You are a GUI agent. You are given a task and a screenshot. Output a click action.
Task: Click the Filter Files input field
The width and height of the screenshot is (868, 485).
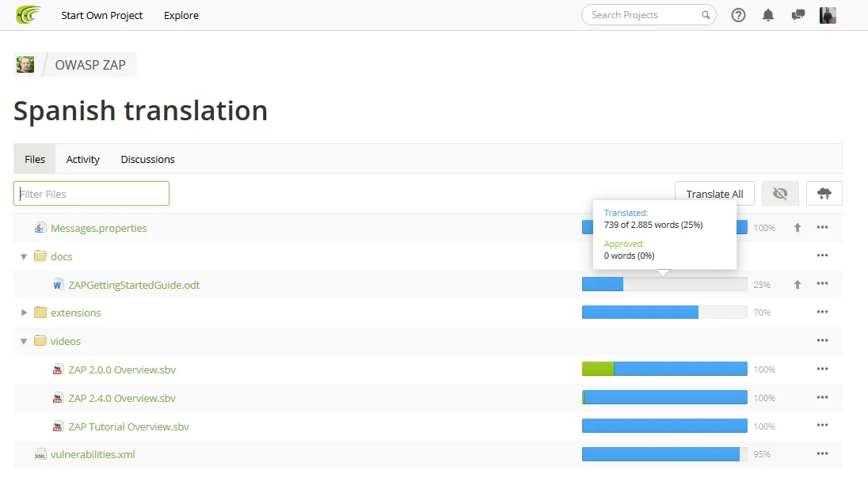[x=91, y=194]
